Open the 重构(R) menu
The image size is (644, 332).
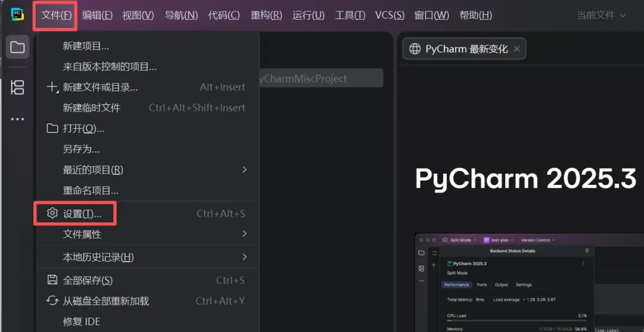tap(266, 15)
